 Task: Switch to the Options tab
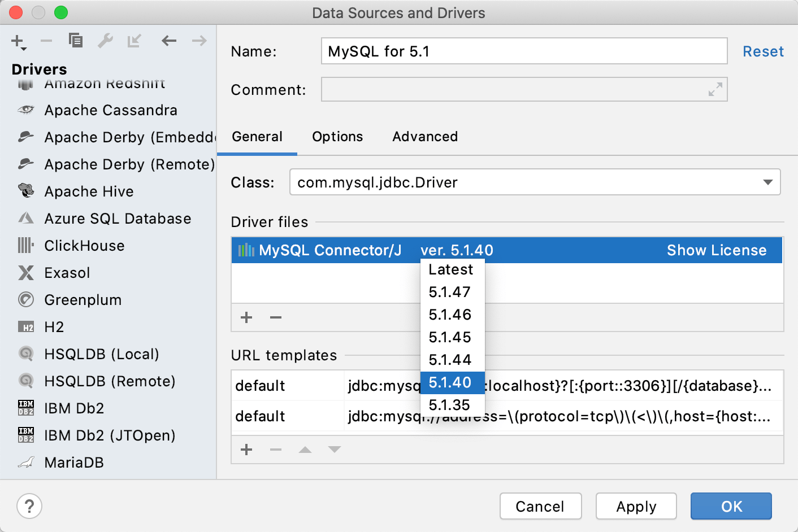337,136
